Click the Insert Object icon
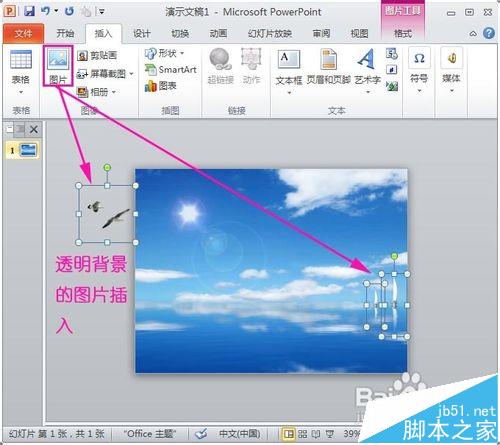This screenshot has height=445, width=500. [x=392, y=86]
